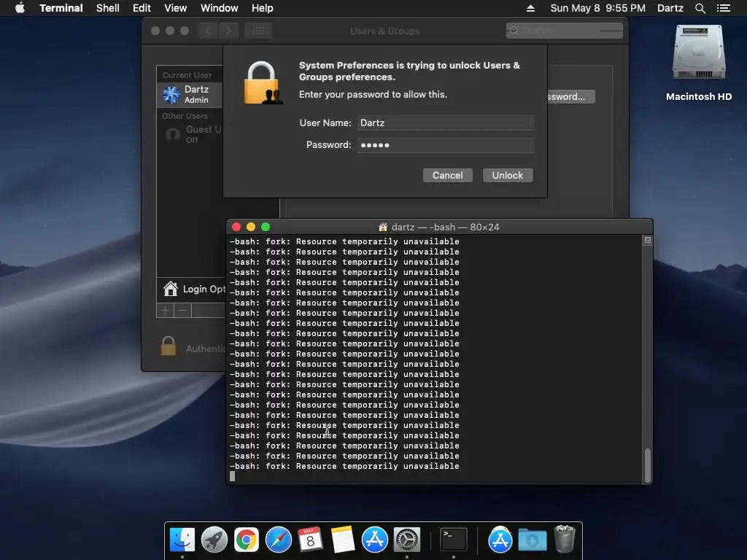Open the View menu

pos(175,8)
